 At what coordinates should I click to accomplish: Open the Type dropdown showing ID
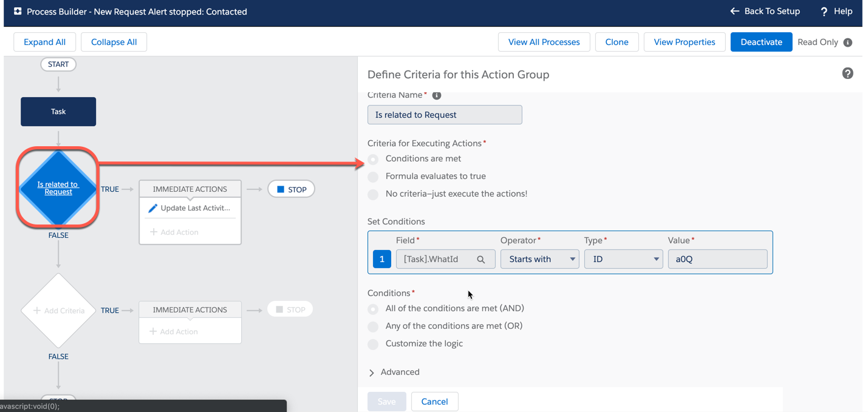point(623,259)
